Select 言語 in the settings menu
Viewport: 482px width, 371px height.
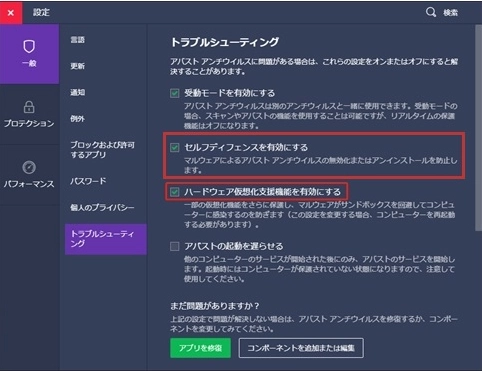[x=77, y=40]
